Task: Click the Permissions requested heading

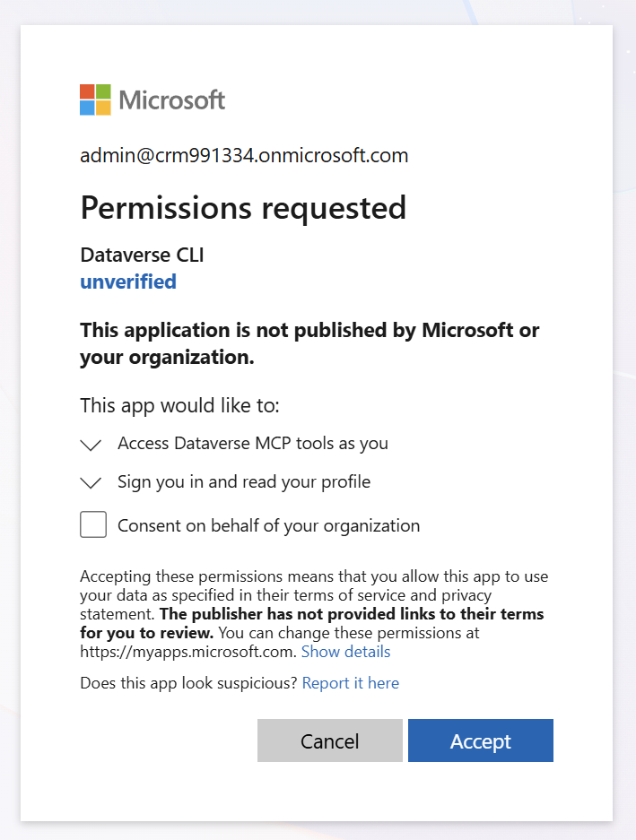Action: [x=243, y=208]
